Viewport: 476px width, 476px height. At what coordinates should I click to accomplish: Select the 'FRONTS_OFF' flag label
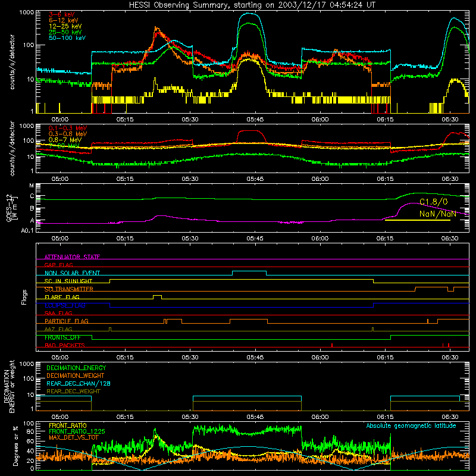62,337
